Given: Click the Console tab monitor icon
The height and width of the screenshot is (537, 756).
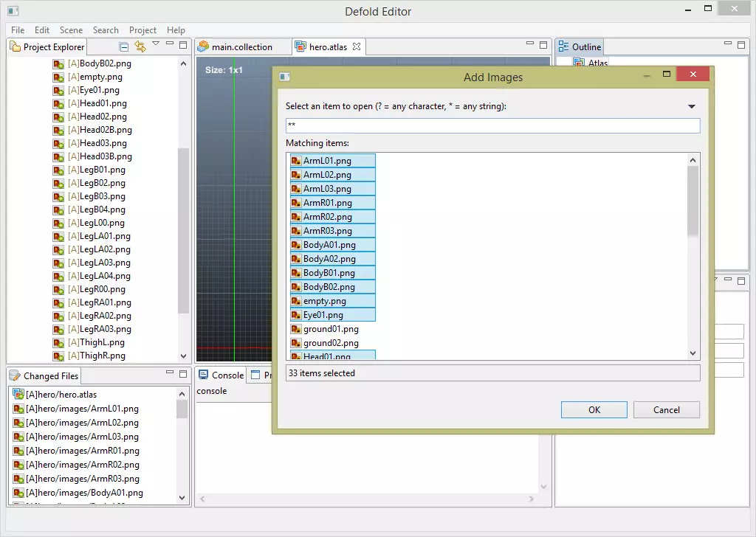Looking at the screenshot, I should click(203, 375).
